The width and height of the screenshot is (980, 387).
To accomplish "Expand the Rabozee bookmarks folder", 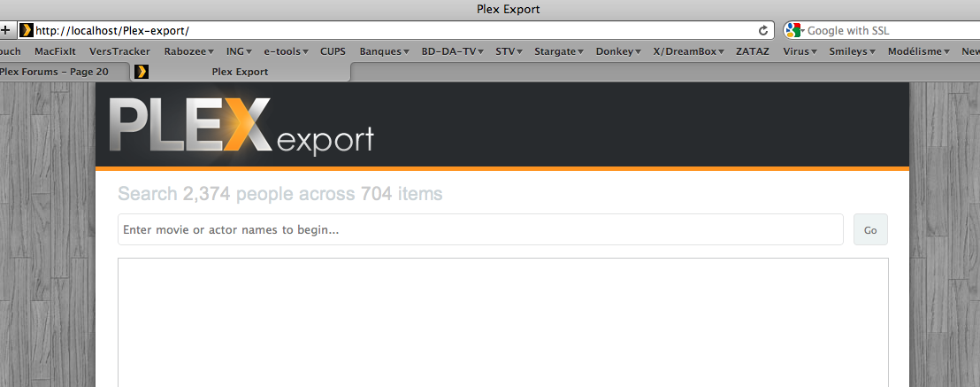I will click(x=188, y=51).
